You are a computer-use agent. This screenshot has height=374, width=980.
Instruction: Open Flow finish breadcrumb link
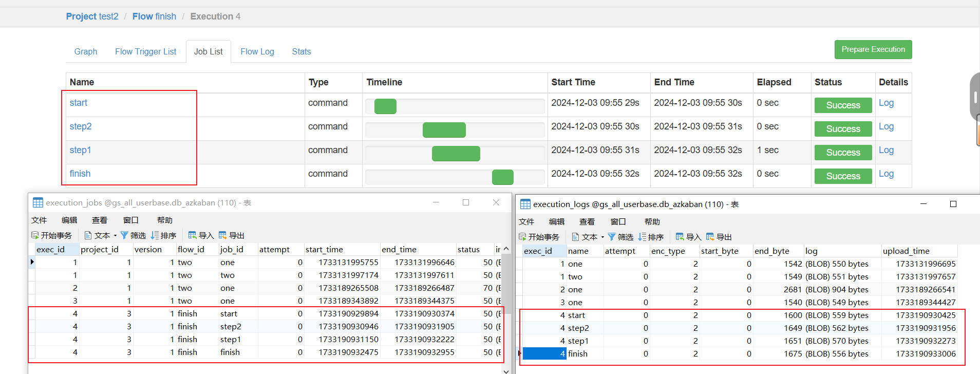[154, 16]
